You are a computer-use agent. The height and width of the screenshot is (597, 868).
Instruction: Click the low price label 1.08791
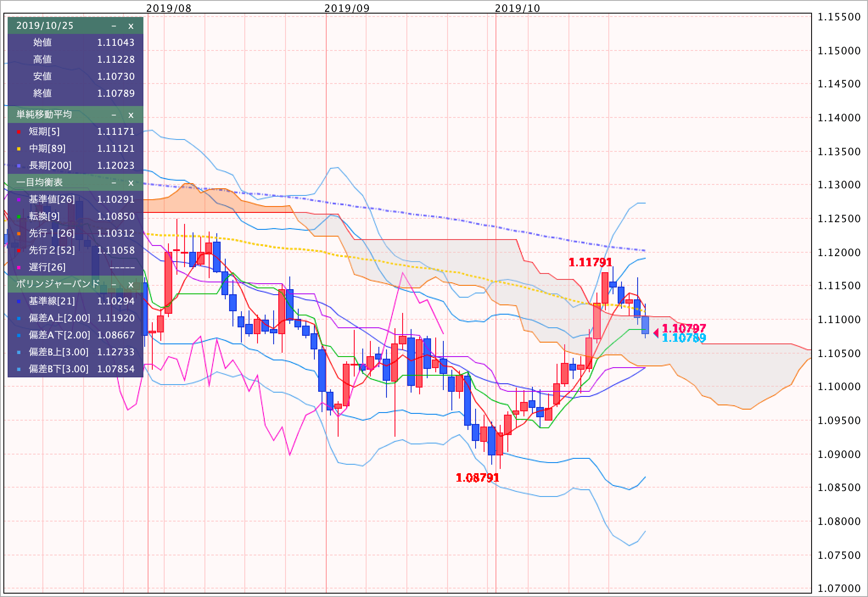[x=477, y=478]
